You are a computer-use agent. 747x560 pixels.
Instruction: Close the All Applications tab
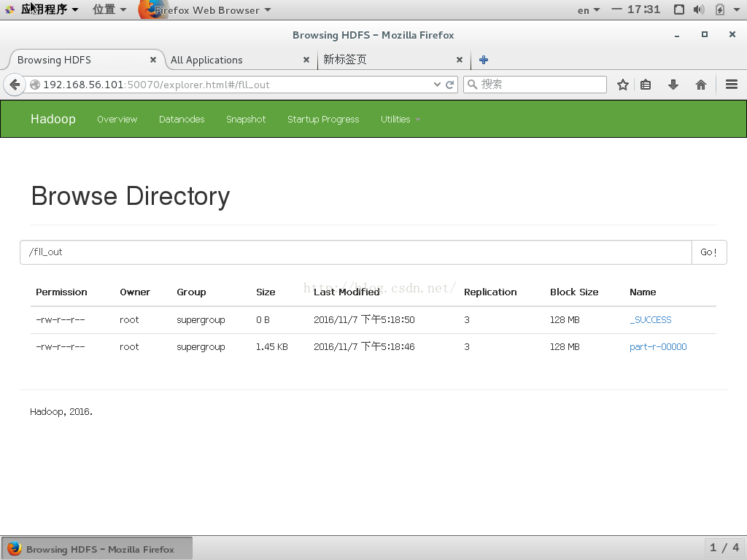[x=306, y=60]
